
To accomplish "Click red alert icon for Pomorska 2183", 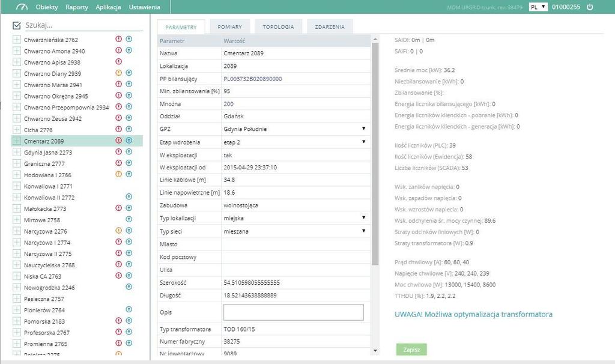I will click(x=118, y=321).
